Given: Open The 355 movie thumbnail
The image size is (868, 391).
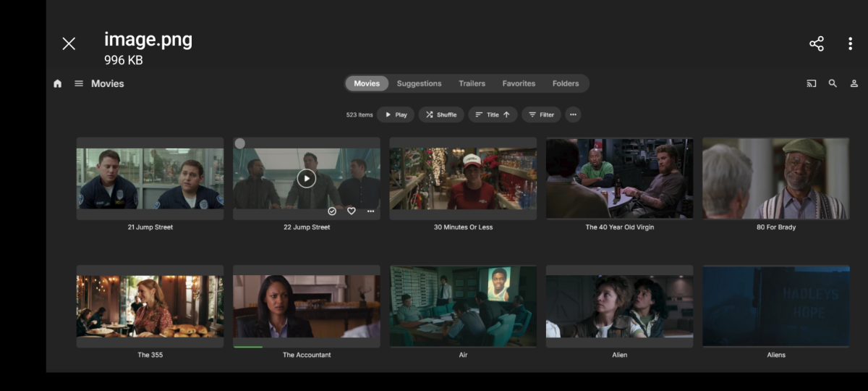Looking at the screenshot, I should 150,306.
